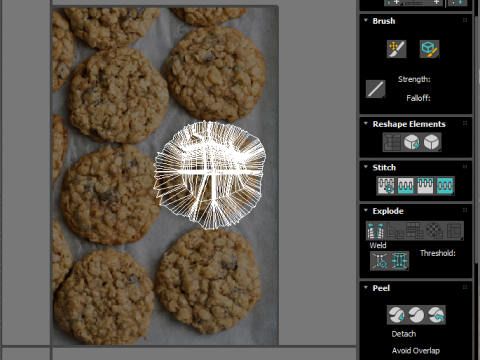
Task: Click the Avoid Overlap label
Action: tap(416, 351)
